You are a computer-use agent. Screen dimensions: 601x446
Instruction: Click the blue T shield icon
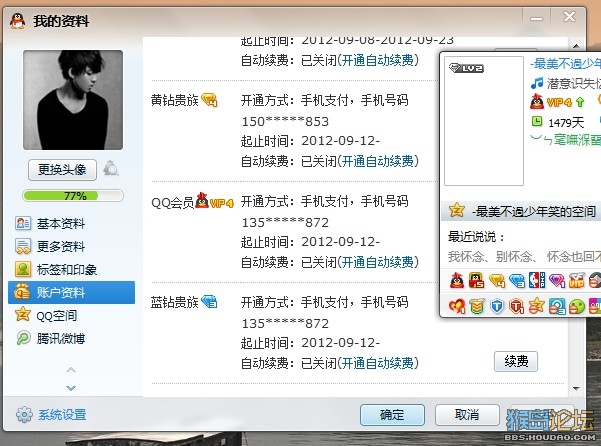pyautogui.click(x=497, y=307)
